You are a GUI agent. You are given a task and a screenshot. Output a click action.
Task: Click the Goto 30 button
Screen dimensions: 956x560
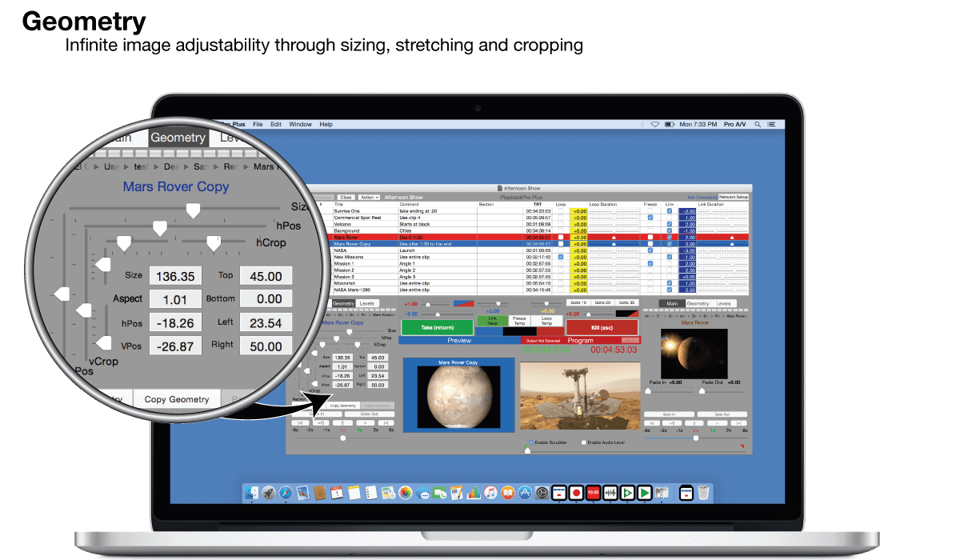(x=626, y=302)
